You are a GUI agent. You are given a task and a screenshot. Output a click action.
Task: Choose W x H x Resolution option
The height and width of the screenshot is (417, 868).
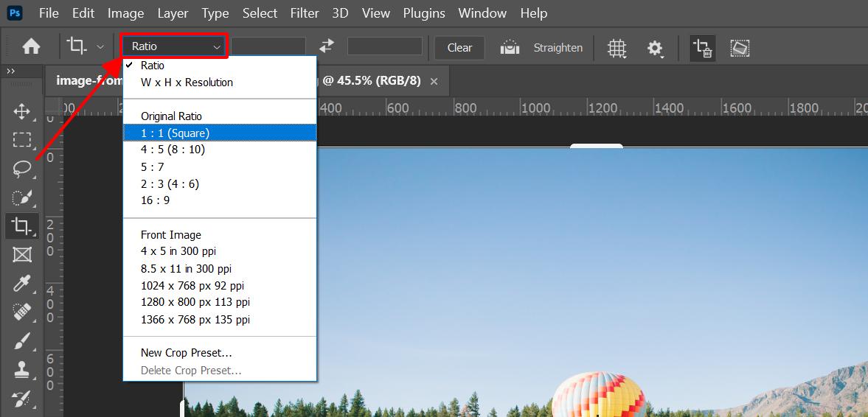tap(220, 83)
